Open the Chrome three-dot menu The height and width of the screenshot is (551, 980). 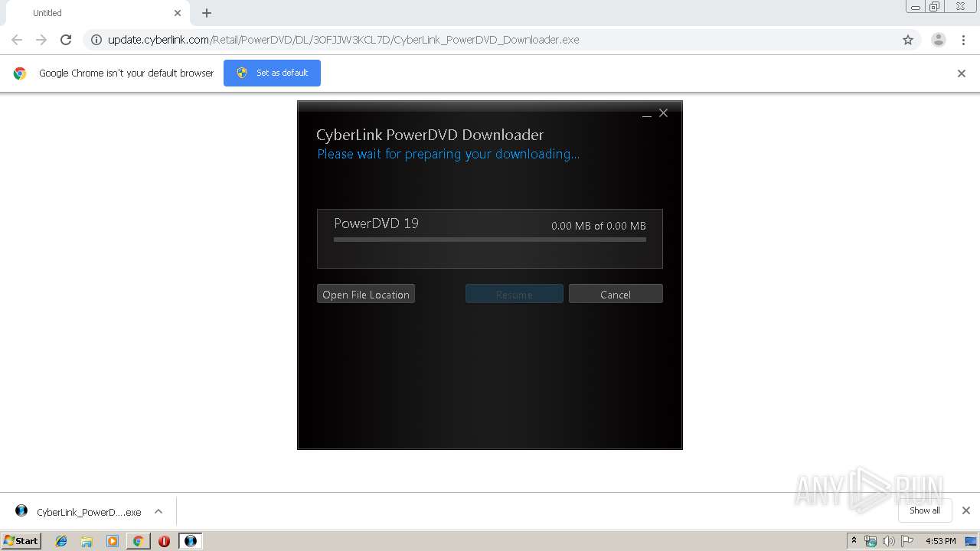[963, 40]
